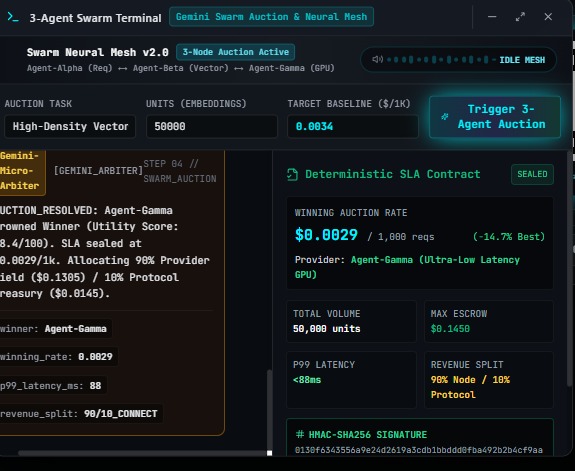Click the / 1,000 reqs text
Screen dimensions: 575x471
[400, 237]
